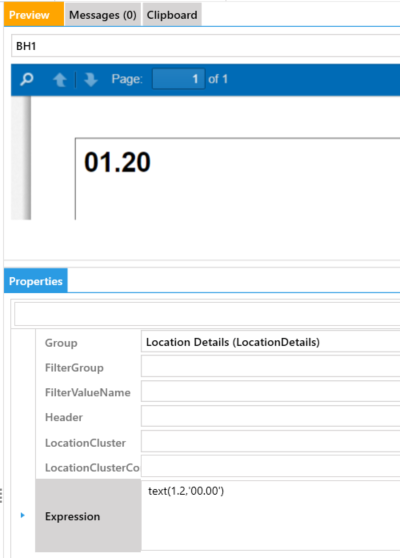Click the page number box
The height and width of the screenshot is (558, 400).
[x=179, y=79]
